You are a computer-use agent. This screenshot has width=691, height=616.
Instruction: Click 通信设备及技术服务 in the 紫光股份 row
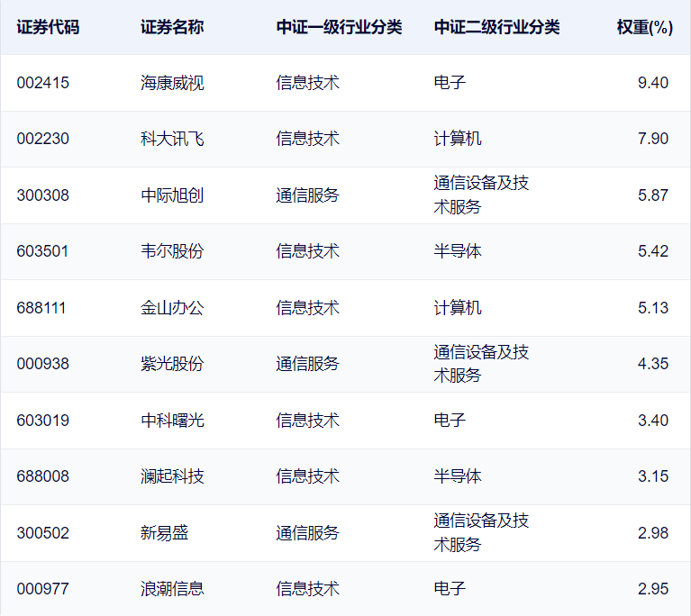coord(481,364)
